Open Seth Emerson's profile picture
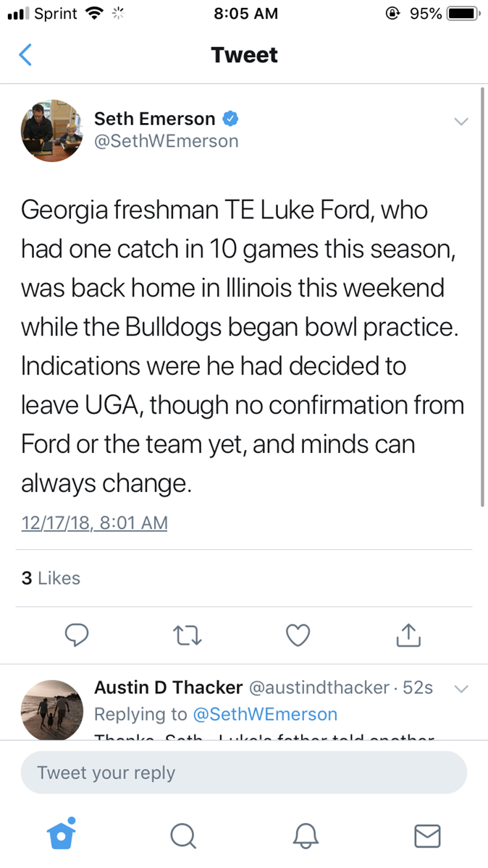Viewport: 488px width, 868px height. (52, 130)
